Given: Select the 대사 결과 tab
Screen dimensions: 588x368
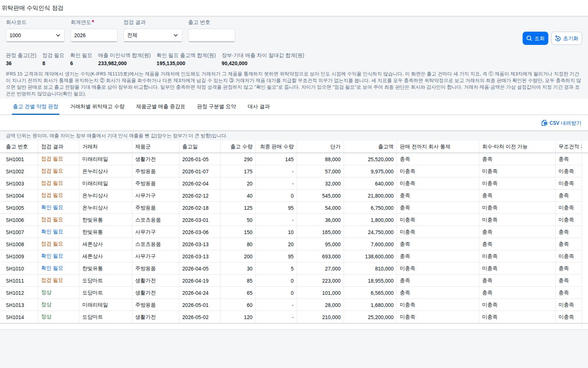Looking at the screenshot, I should pyautogui.click(x=259, y=107).
